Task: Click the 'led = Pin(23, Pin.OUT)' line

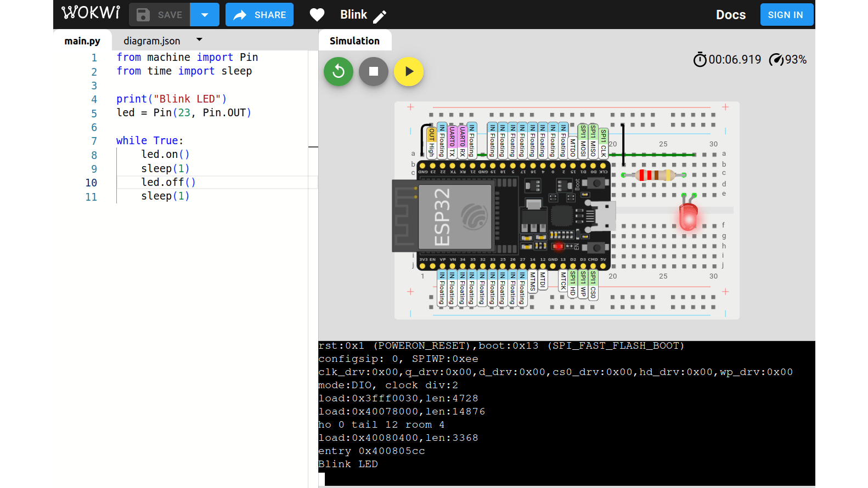Action: (x=184, y=113)
